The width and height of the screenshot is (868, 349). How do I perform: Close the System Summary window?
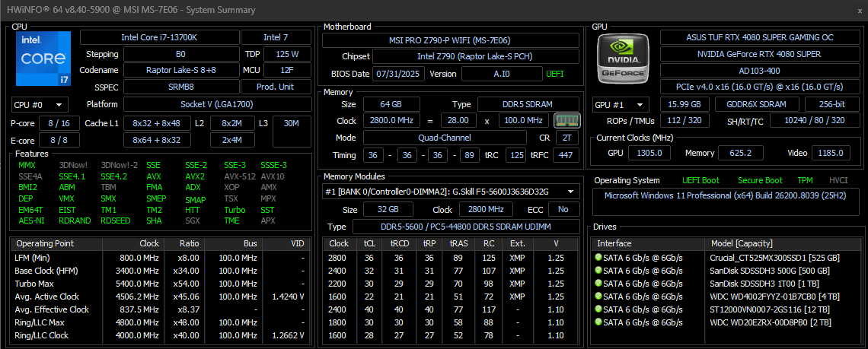pyautogui.click(x=859, y=10)
